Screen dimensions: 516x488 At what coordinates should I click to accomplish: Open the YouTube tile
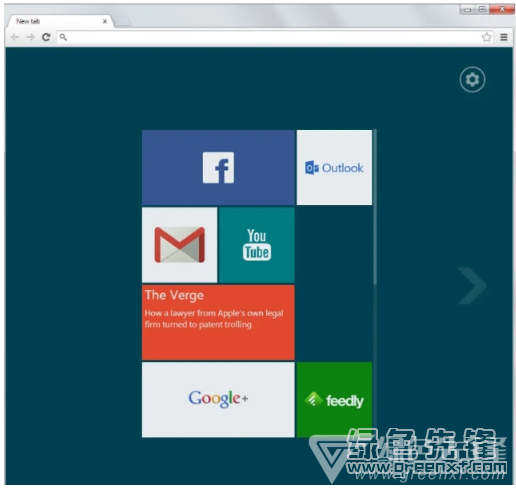coord(257,245)
